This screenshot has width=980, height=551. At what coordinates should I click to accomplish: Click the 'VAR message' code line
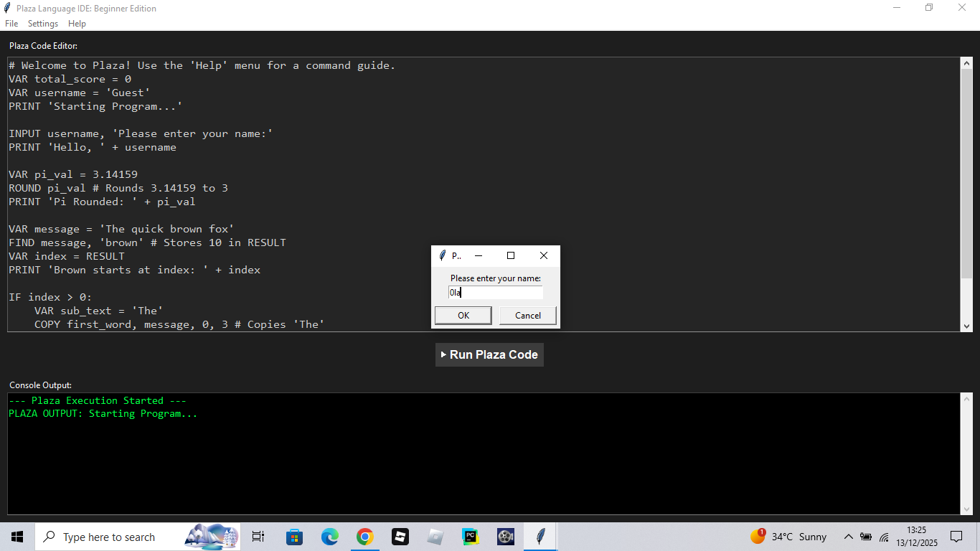coord(121,229)
